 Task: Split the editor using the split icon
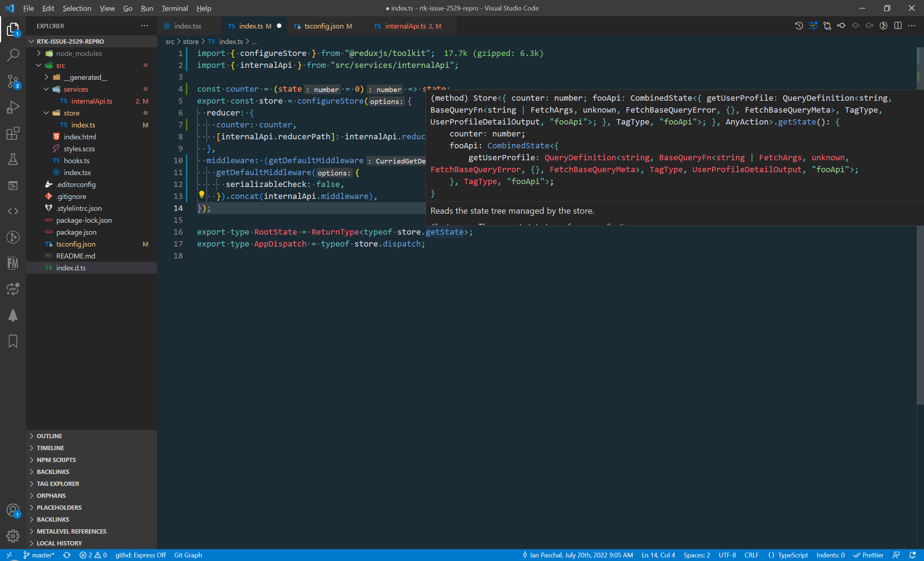[x=898, y=26]
